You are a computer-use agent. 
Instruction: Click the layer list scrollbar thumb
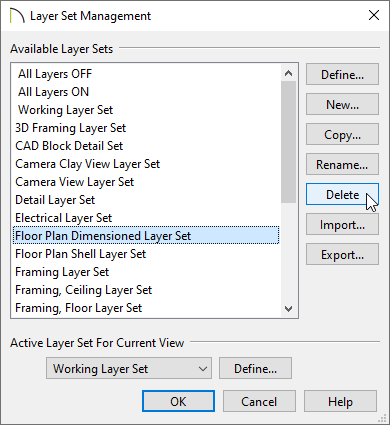[x=289, y=142]
